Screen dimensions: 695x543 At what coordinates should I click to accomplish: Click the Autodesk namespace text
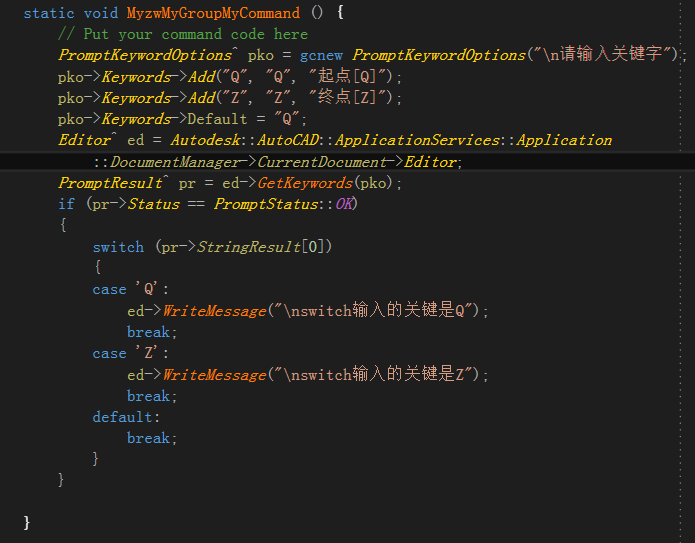(x=206, y=141)
